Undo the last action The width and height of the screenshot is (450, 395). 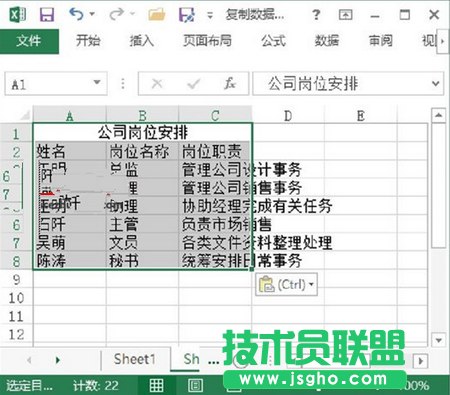76,14
